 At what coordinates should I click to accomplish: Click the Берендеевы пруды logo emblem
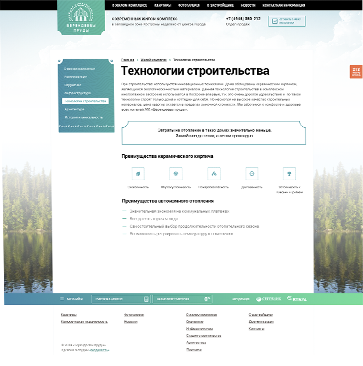tap(81, 17)
